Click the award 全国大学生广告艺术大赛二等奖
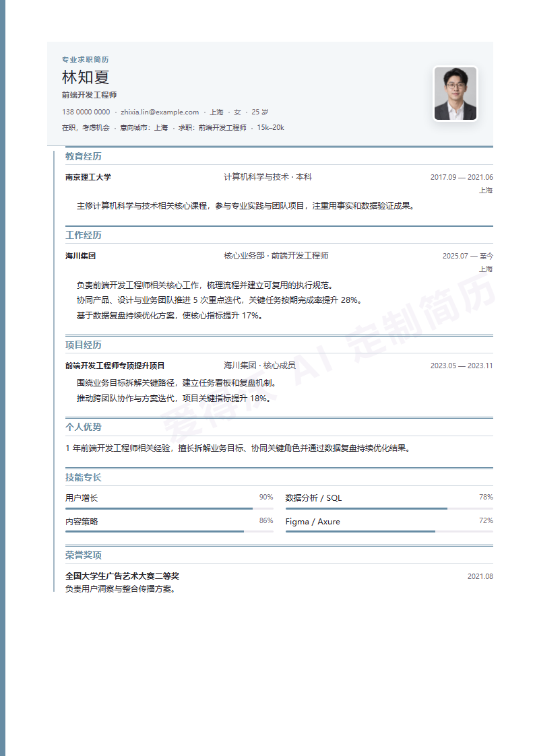The height and width of the screenshot is (756, 535). (x=122, y=576)
